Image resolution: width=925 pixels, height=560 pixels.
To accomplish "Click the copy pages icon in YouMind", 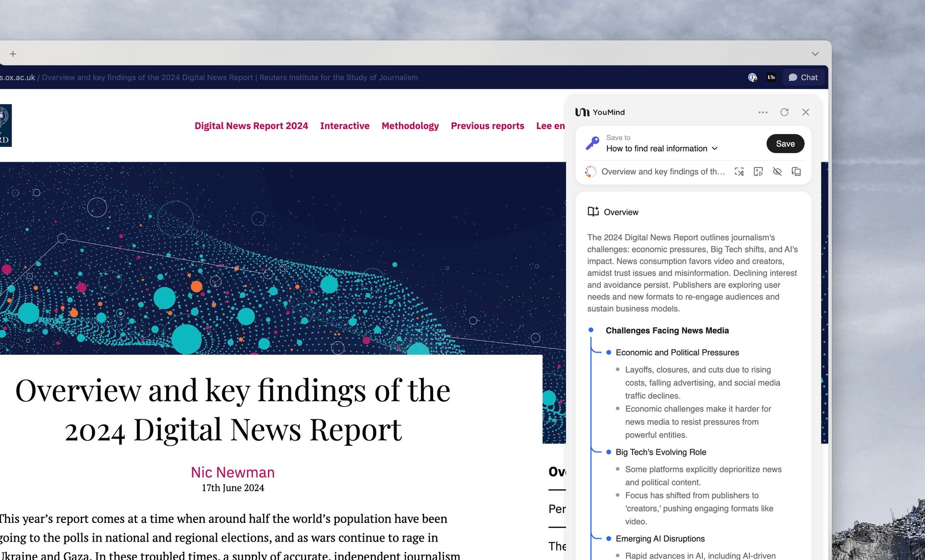I will pyautogui.click(x=796, y=172).
